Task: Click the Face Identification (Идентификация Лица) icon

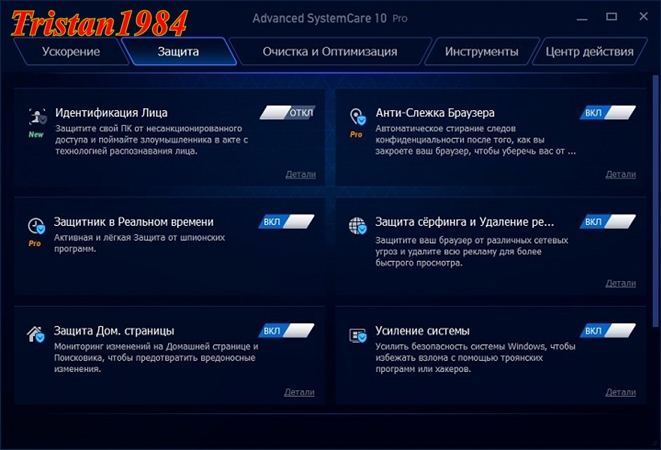Action: tap(37, 116)
